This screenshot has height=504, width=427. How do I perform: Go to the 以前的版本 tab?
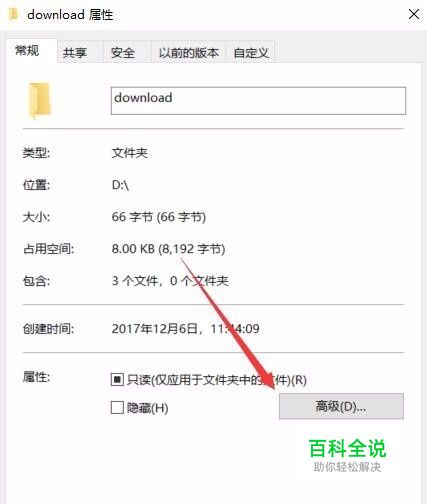click(189, 53)
